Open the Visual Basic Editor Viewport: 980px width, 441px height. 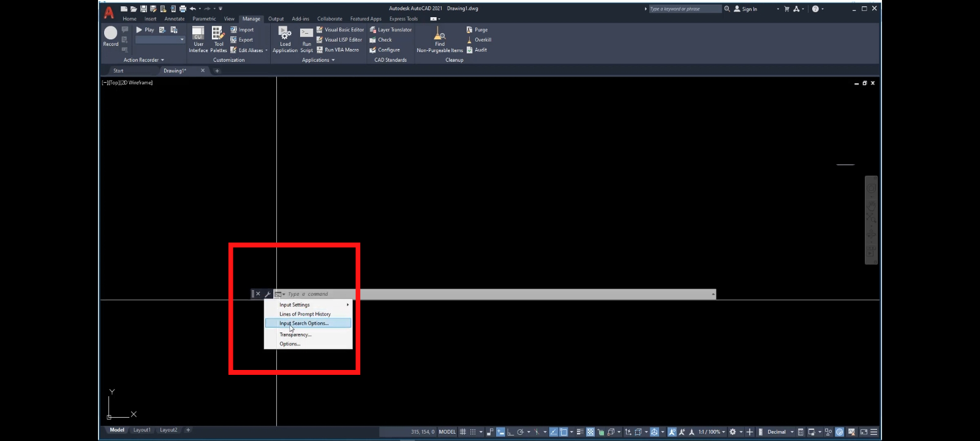340,29
